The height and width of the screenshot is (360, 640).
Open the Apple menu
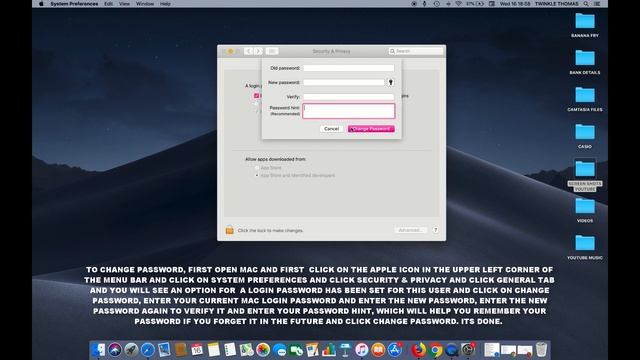[x=41, y=4]
